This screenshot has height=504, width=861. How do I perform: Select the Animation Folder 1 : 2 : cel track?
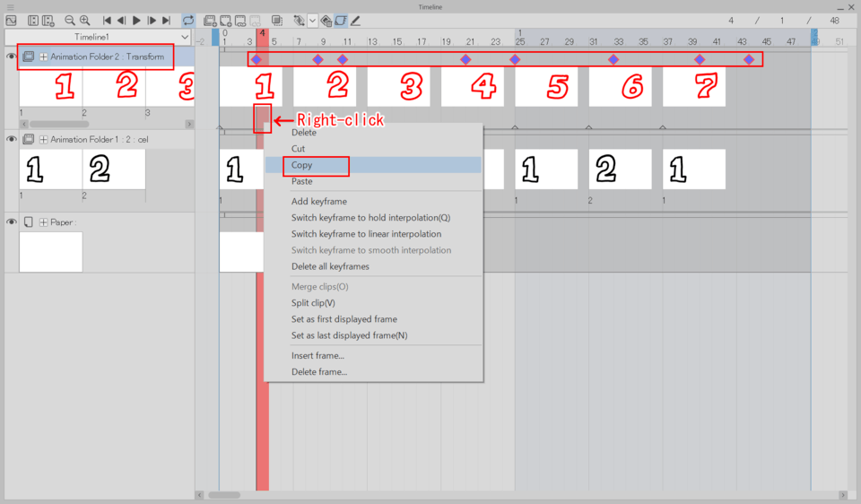100,139
